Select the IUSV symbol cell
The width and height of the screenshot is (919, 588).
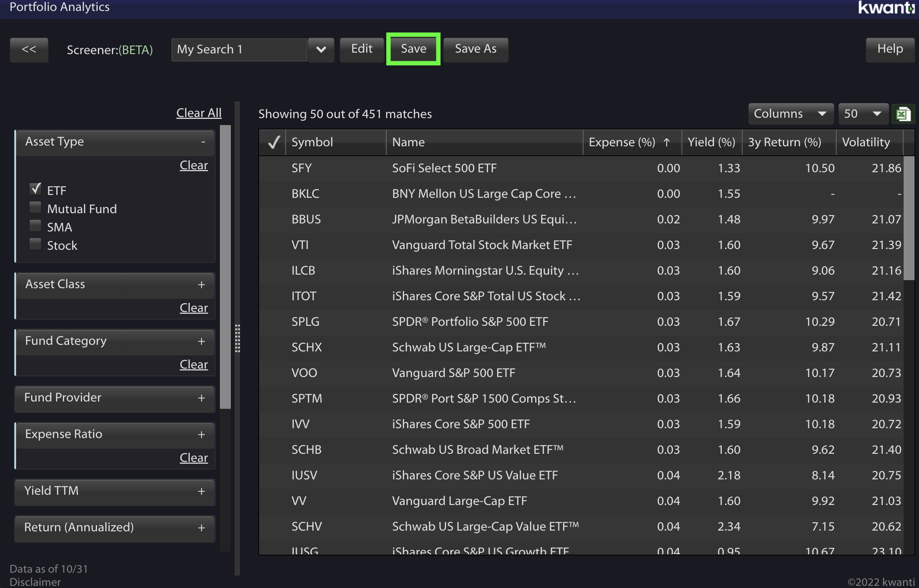[304, 475]
